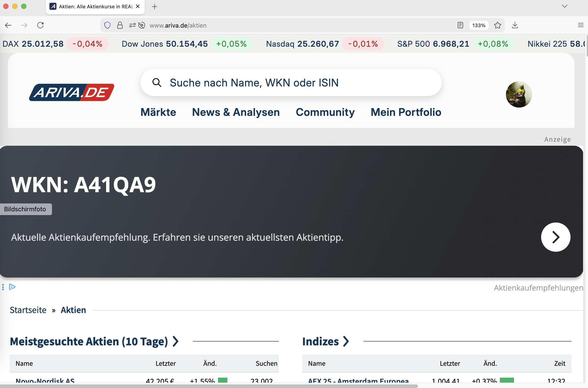
Task: Click the padlock site security icon
Action: (x=120, y=25)
